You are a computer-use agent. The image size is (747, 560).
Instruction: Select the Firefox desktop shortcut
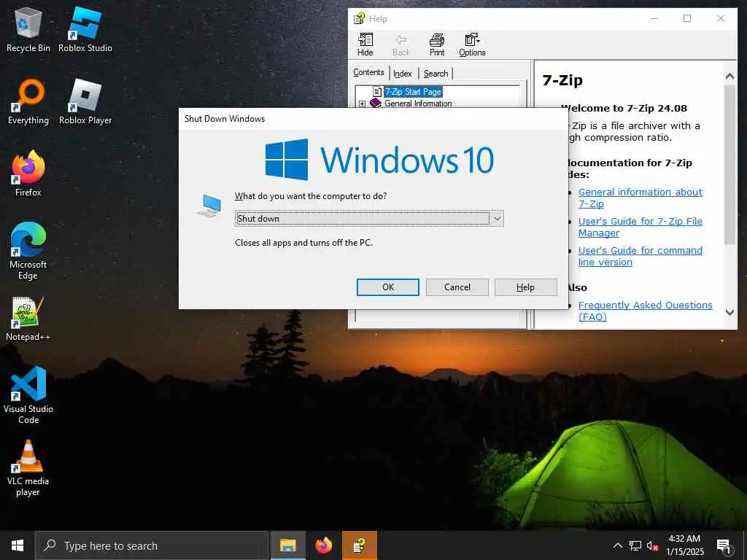[x=28, y=174]
